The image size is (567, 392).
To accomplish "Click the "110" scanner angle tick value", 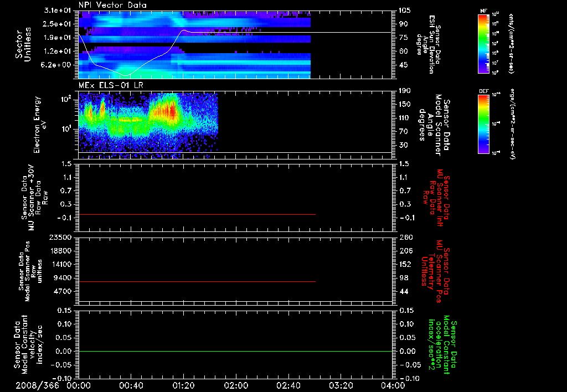I will pyautogui.click(x=404, y=118).
